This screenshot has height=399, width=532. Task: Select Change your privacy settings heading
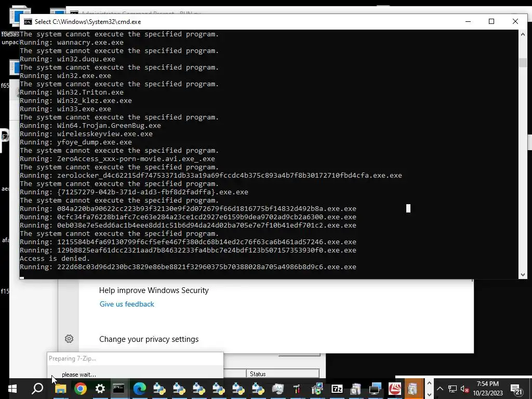pyautogui.click(x=149, y=339)
